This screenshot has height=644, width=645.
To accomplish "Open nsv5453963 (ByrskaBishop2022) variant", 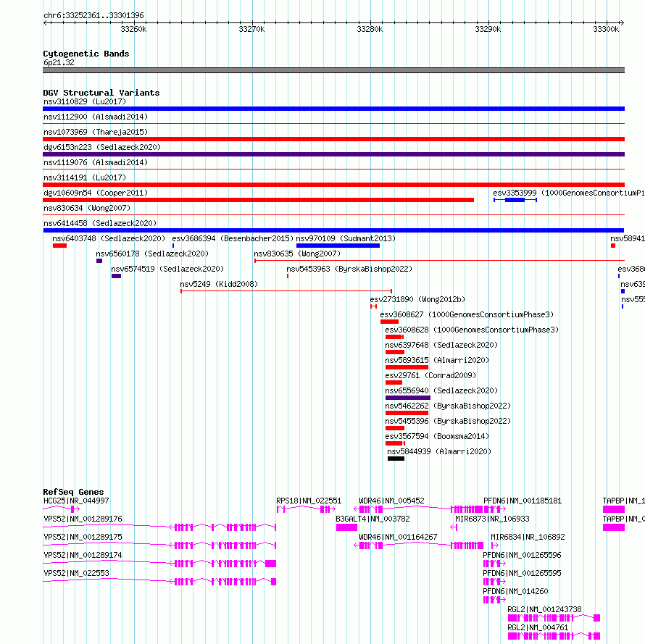I will (288, 276).
